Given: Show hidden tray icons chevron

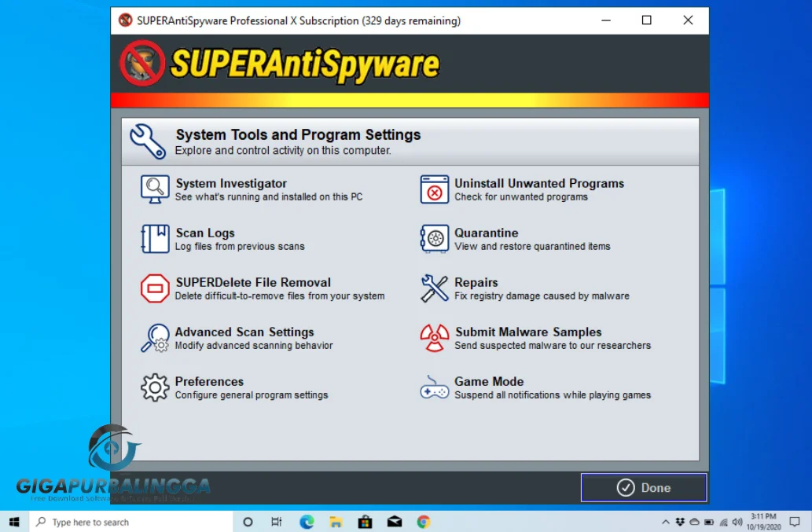Looking at the screenshot, I should [666, 522].
